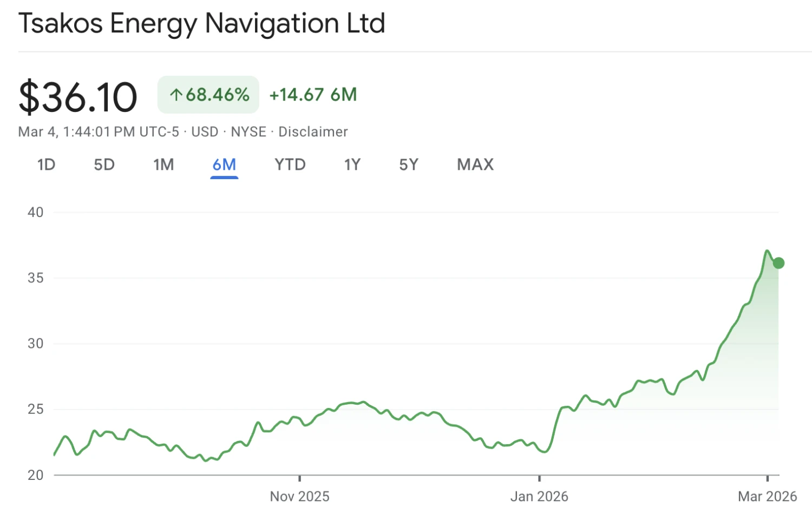Show MAX price history
The image size is (812, 514).
coord(475,164)
